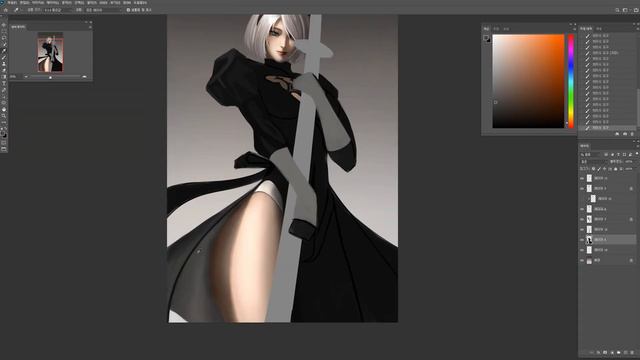Click inside the orange color picker field
The image size is (640, 360).
pos(528,81)
